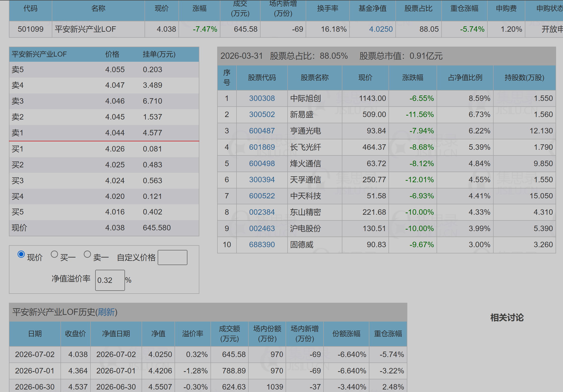Viewport: 563px width, 392px height.
Task: Click the 相关讨论 heading
Action: (x=507, y=318)
